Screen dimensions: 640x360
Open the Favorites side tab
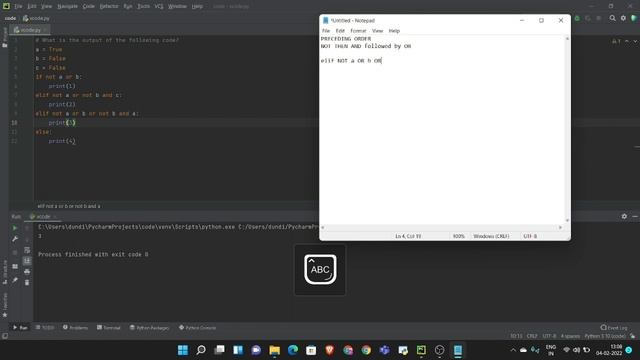pos(4,305)
